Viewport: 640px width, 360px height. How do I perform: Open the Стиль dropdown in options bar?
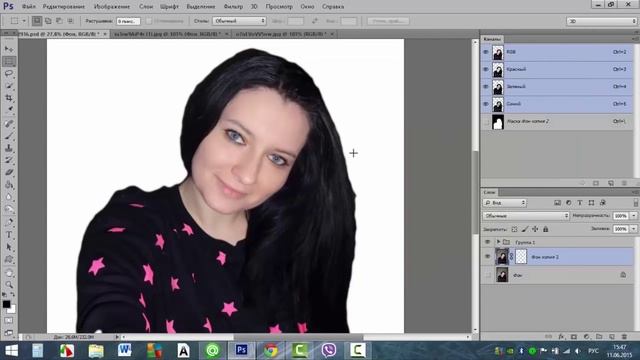239,20
